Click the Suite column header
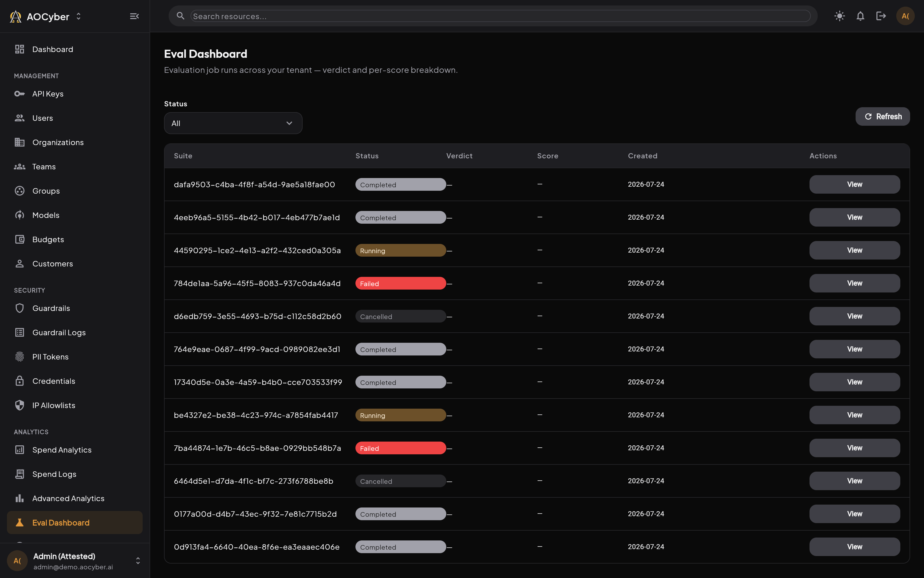Viewport: 924px width, 578px height. click(183, 155)
